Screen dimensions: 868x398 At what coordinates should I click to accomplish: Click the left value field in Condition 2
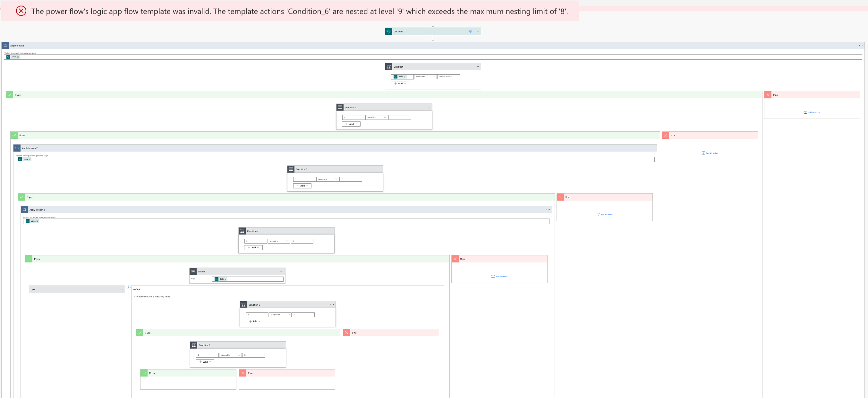click(353, 118)
